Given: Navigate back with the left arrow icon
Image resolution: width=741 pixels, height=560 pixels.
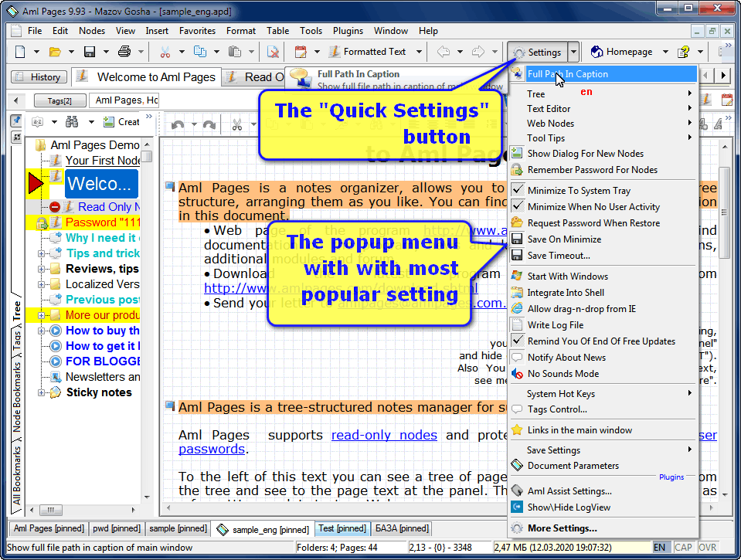Looking at the screenshot, I should tap(444, 52).
